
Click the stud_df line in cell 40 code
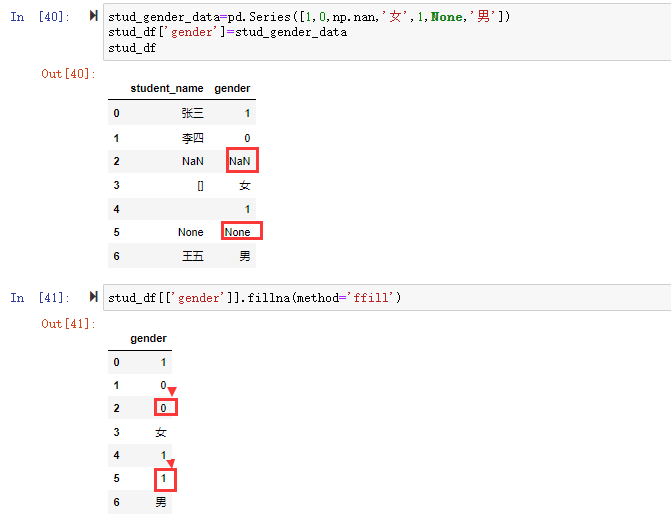(132, 48)
